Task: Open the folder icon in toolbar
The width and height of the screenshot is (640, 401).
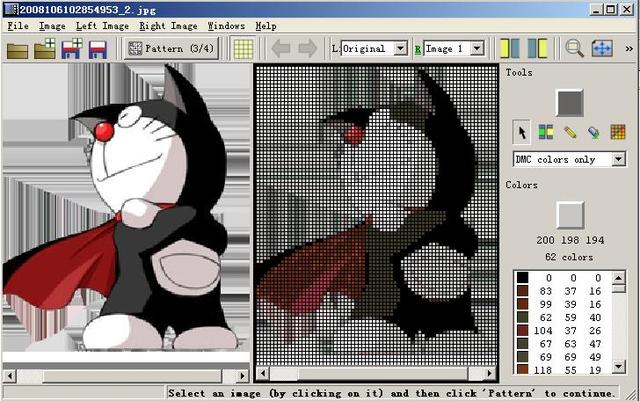Action: 18,50
